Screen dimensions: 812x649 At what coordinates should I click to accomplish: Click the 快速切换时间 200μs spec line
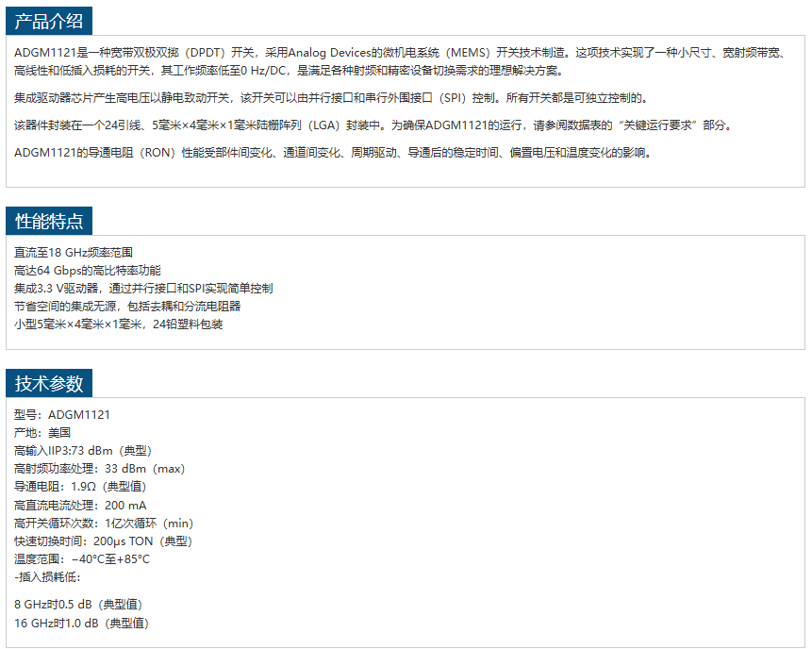(103, 541)
